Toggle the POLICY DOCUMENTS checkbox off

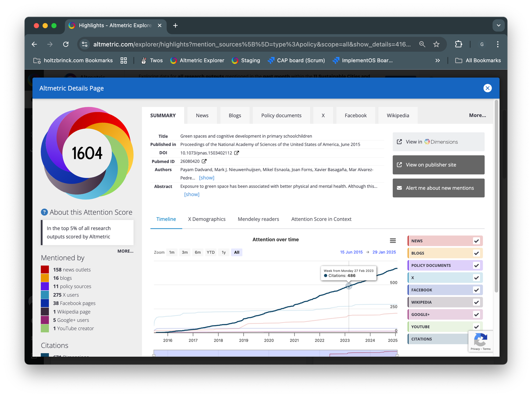click(x=476, y=265)
